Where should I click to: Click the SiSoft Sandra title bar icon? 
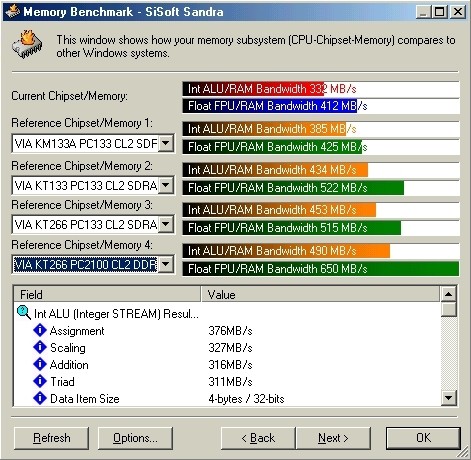(x=13, y=11)
